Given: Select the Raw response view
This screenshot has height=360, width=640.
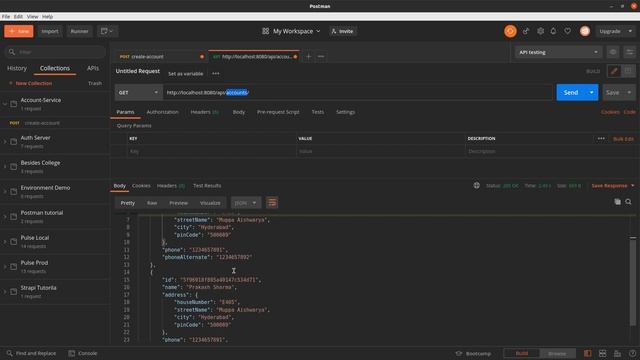Looking at the screenshot, I should pos(152,203).
